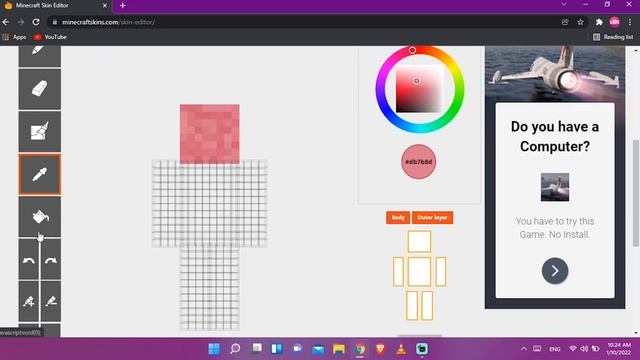Select the Paint Bucket fill tool
640x360 pixels.
coord(40,217)
